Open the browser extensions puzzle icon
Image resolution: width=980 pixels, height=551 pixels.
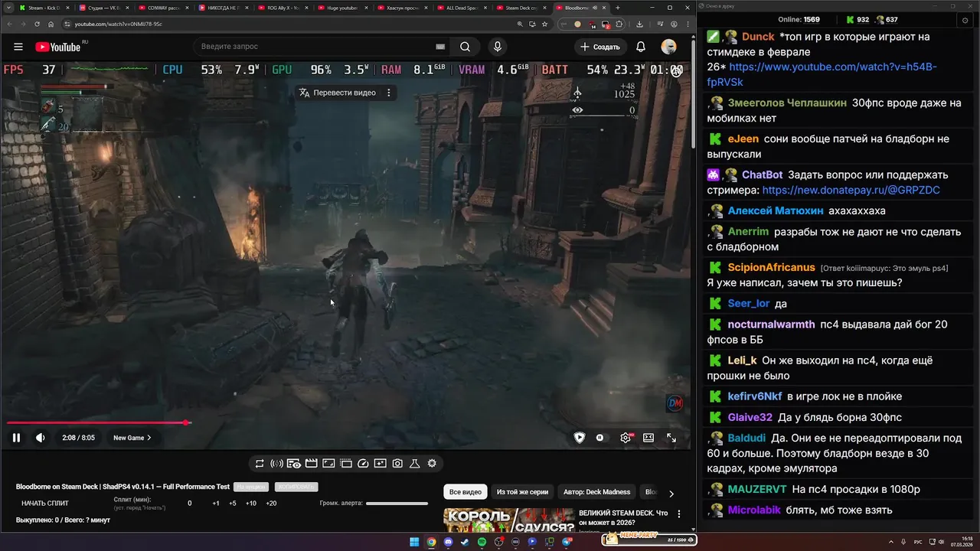(619, 24)
